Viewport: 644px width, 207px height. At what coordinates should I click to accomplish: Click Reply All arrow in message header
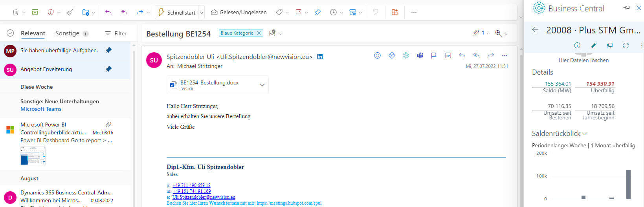tap(476, 55)
